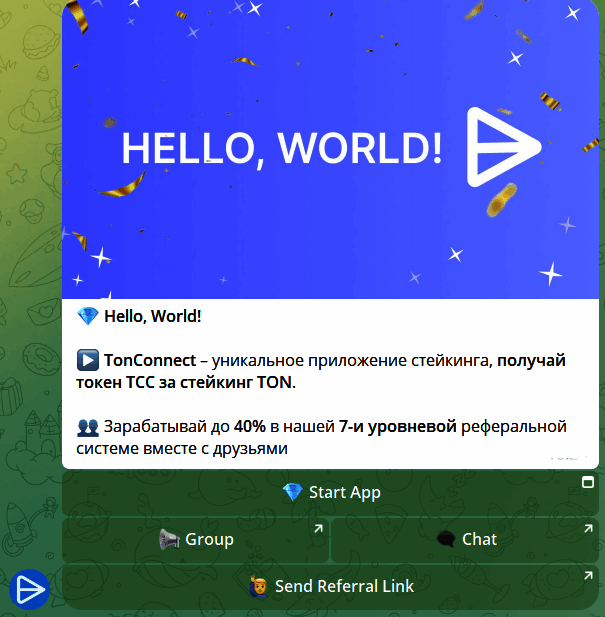Click the bot avatar next to the message
Viewport: 605px width, 617px height.
[x=30, y=589]
